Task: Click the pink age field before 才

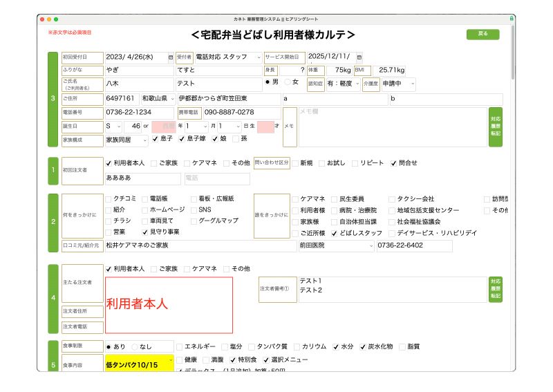Action: pyautogui.click(x=265, y=127)
